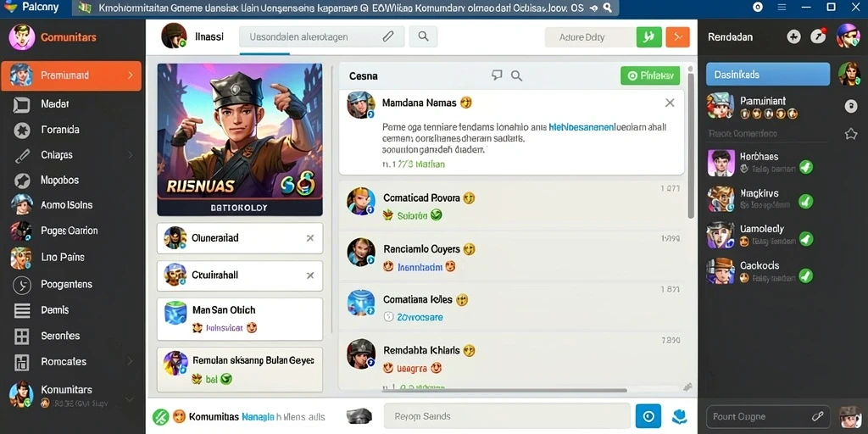Screen dimensions: 868x434
Task: Close the Mamdana Namas message card
Action: (670, 103)
